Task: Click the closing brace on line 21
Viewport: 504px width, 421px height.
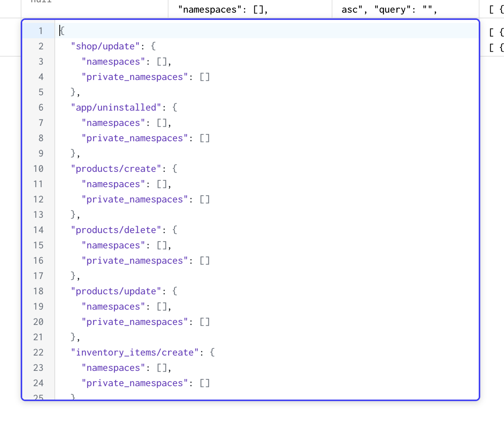Action: click(73, 337)
